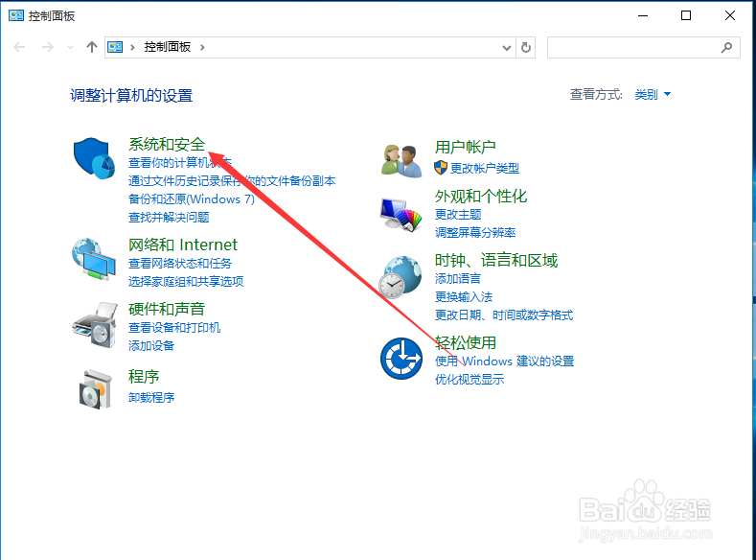Screen dimensions: 756x560
Task: Open the Hardware and Sound printer icon
Action: pos(95,325)
